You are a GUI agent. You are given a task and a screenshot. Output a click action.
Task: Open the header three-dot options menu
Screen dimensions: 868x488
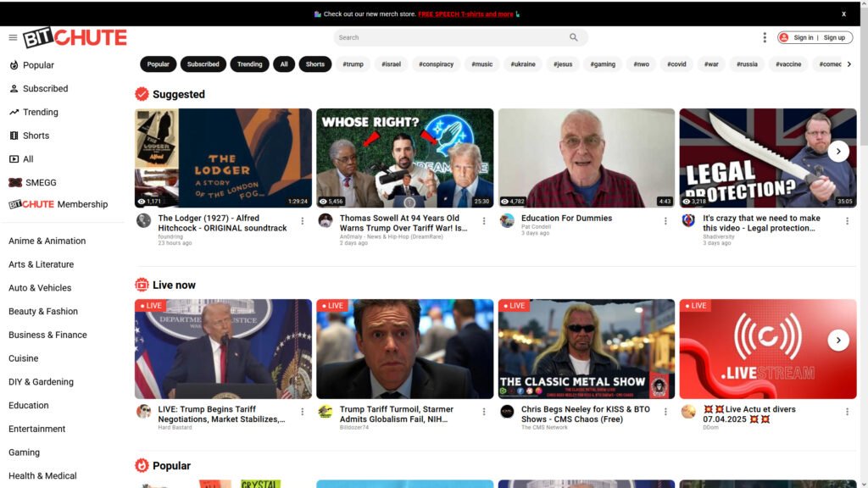click(765, 37)
